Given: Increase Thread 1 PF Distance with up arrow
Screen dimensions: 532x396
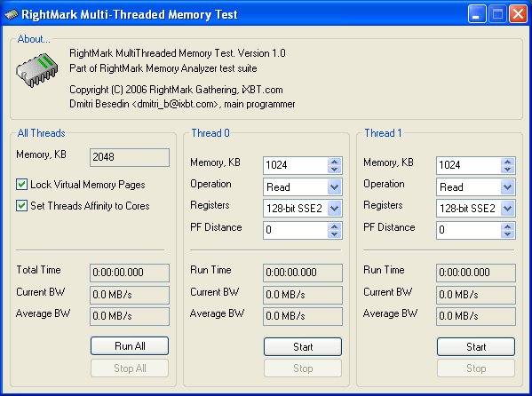Looking at the screenshot, I should tap(507, 226).
